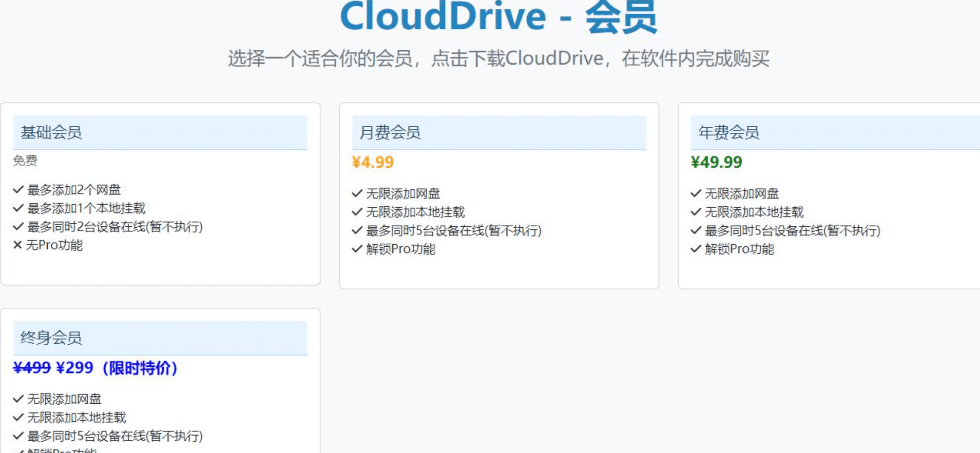Click checkmark beside 无限添加本地挂载 in 终身会员

point(18,418)
